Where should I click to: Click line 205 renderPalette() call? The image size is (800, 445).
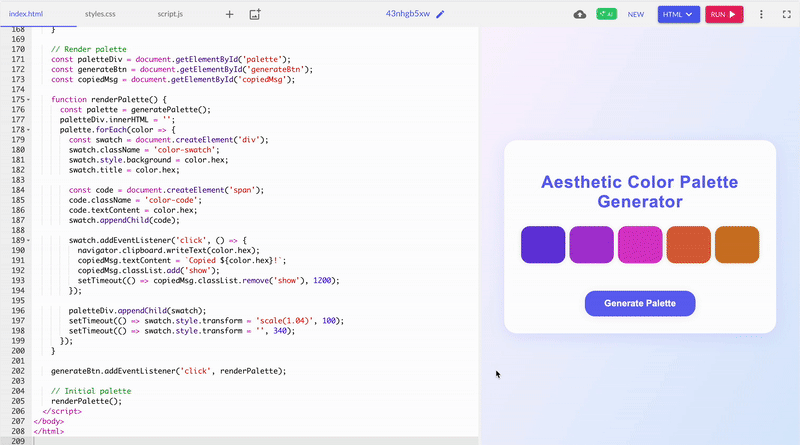pyautogui.click(x=87, y=401)
